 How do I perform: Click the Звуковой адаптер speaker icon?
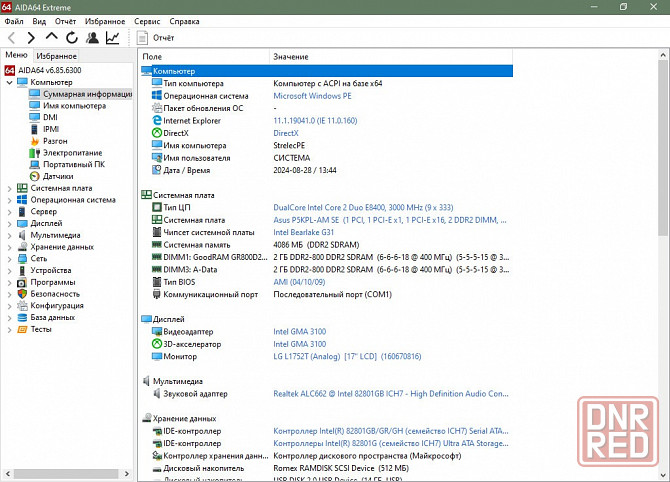[x=157, y=393]
